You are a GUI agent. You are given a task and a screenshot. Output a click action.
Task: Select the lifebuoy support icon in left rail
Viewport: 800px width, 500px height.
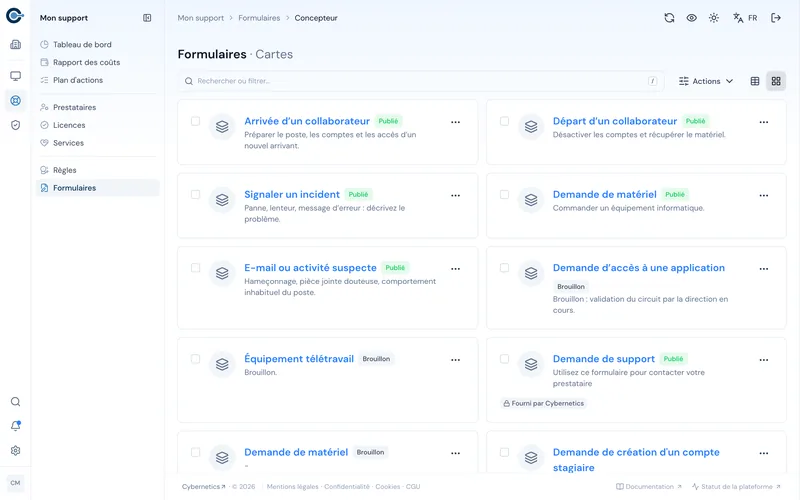(15, 101)
